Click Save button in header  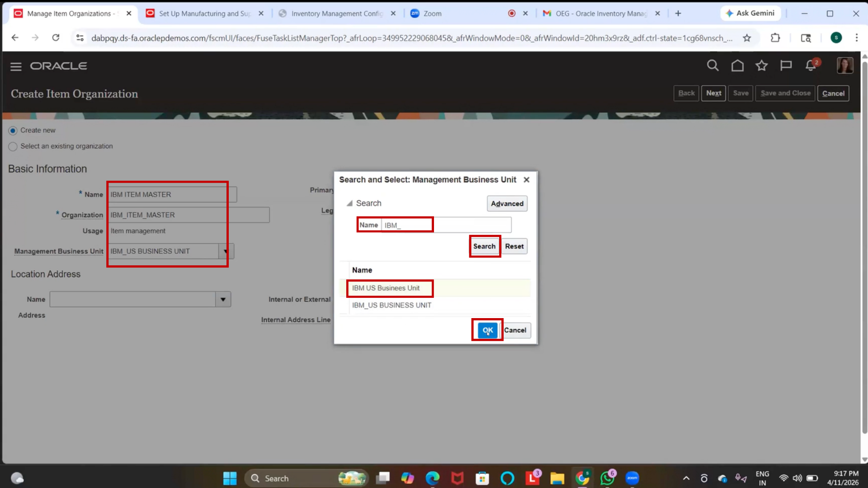pos(741,93)
